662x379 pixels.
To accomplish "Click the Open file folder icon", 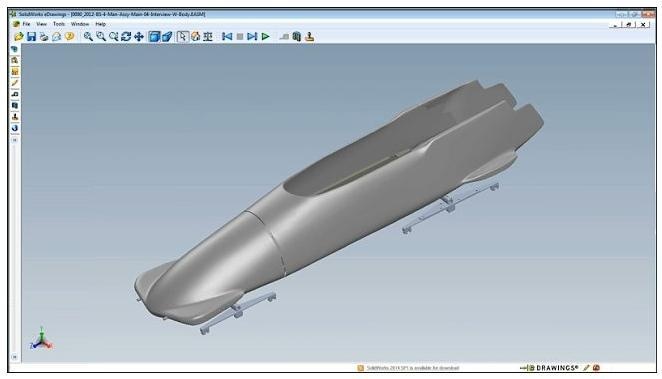I will coord(18,37).
